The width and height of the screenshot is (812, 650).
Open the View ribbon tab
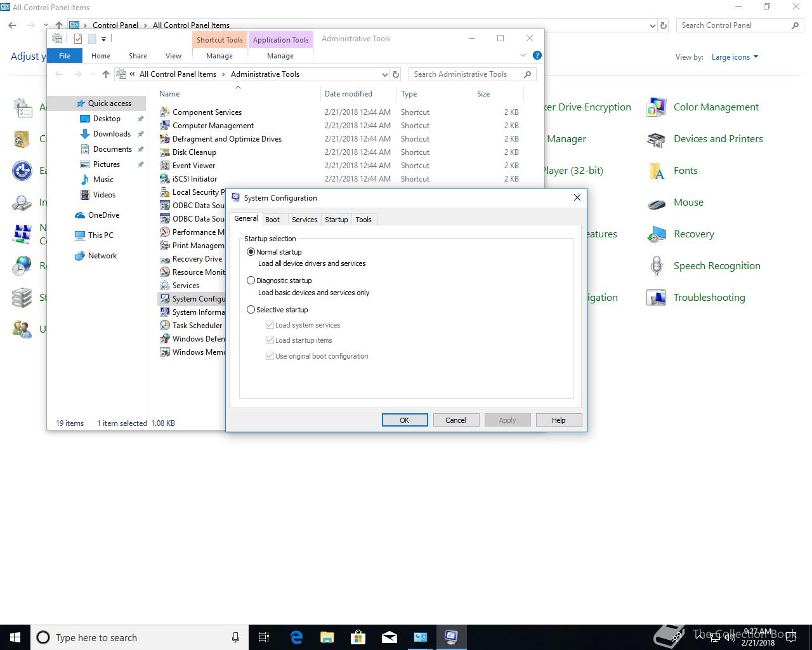point(173,56)
